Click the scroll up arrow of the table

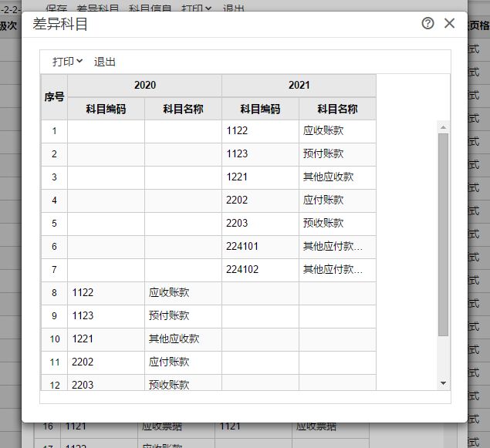[443, 127]
